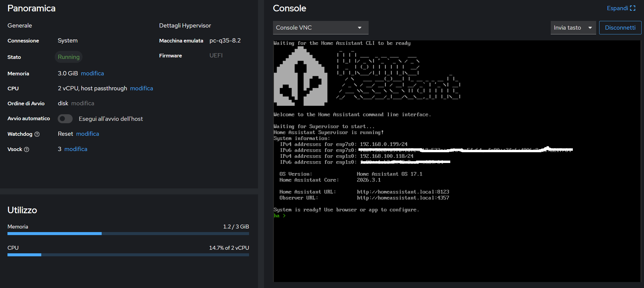Toggle the Avvio automatico switch
This screenshot has height=288, width=644.
point(65,119)
